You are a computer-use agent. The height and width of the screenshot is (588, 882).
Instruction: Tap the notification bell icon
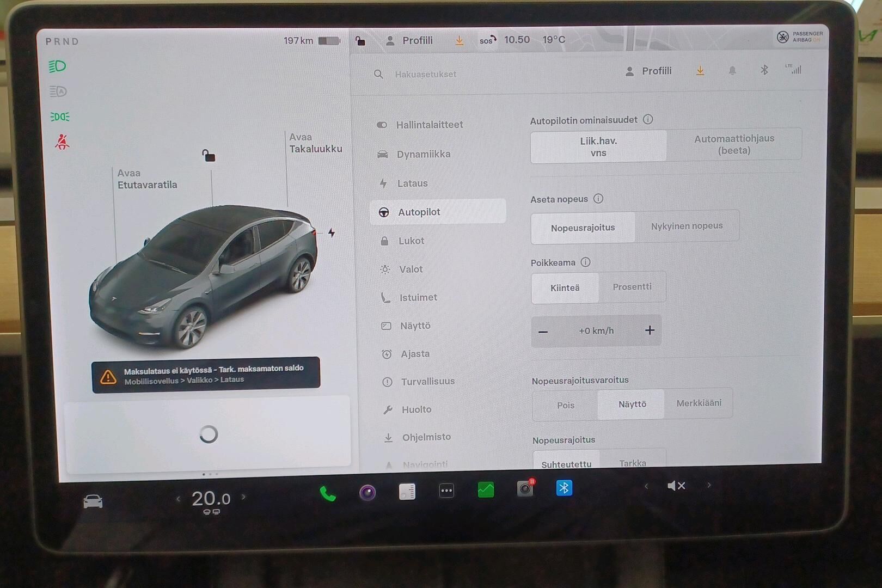pyautogui.click(x=732, y=71)
